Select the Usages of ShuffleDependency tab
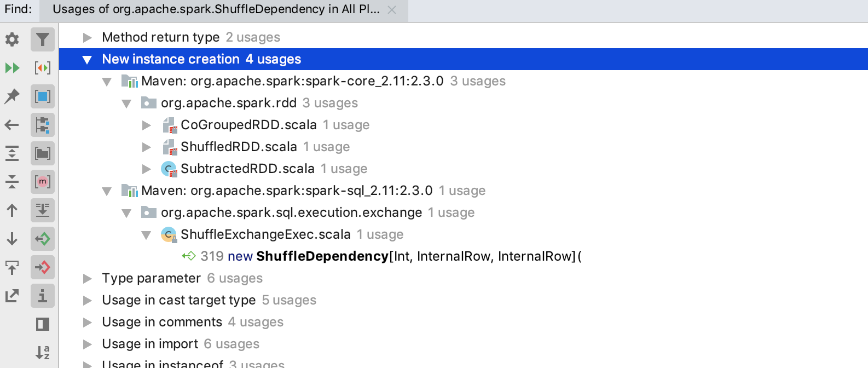The height and width of the screenshot is (368, 868). click(216, 9)
